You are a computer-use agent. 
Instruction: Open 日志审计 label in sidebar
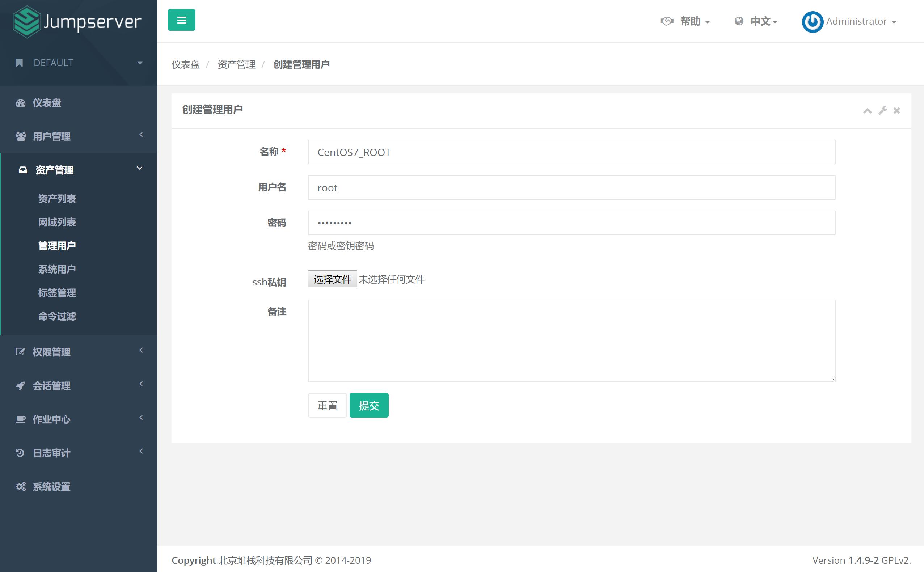point(52,453)
